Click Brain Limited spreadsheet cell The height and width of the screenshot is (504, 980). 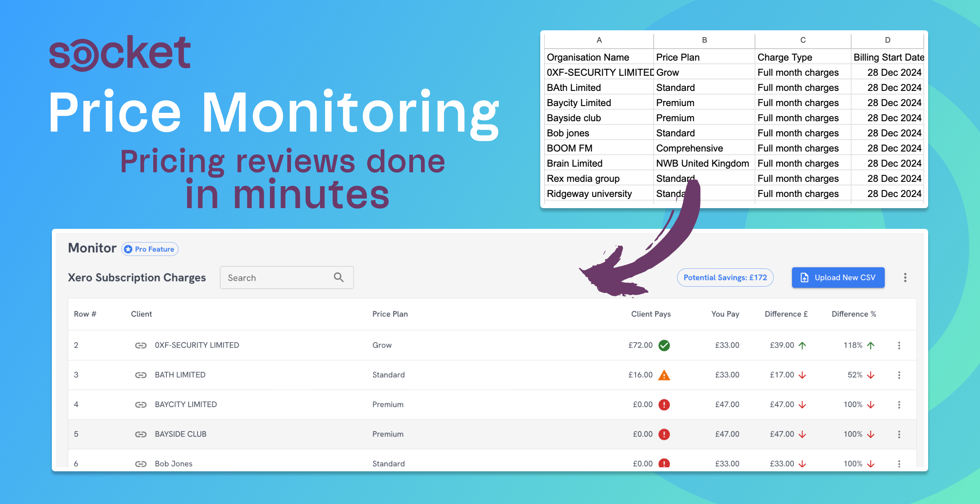[599, 163]
